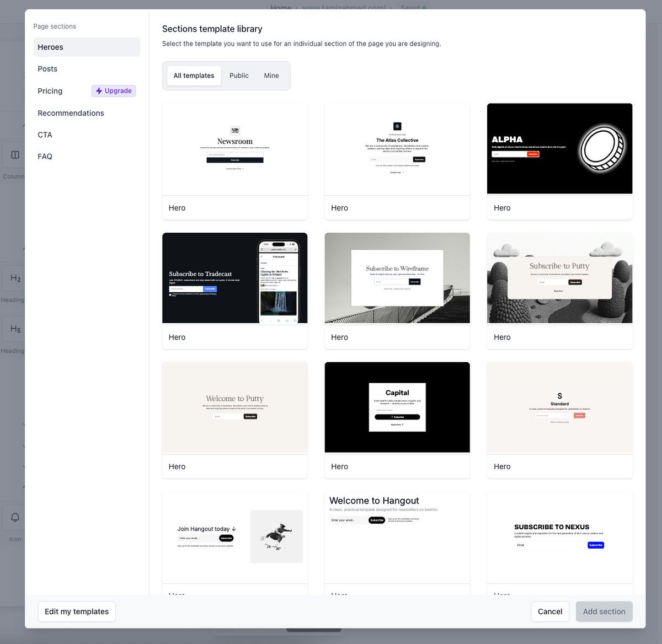Click the Upgrade badge next to Pricing

tap(114, 91)
